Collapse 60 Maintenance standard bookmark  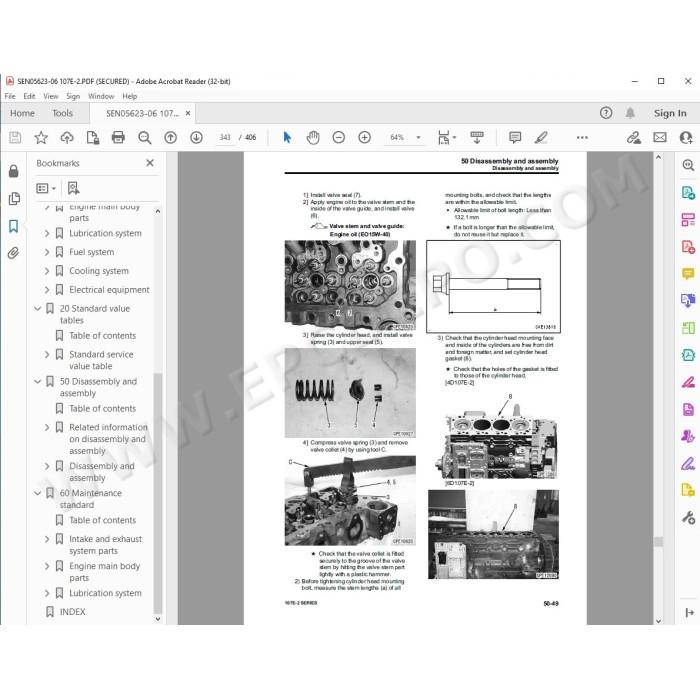pyautogui.click(x=38, y=493)
